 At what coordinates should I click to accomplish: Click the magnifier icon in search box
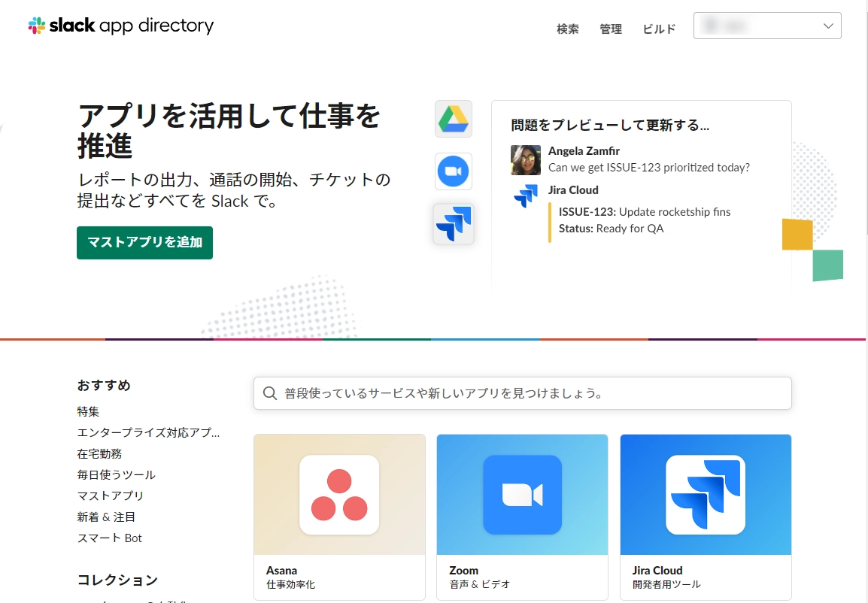click(269, 393)
